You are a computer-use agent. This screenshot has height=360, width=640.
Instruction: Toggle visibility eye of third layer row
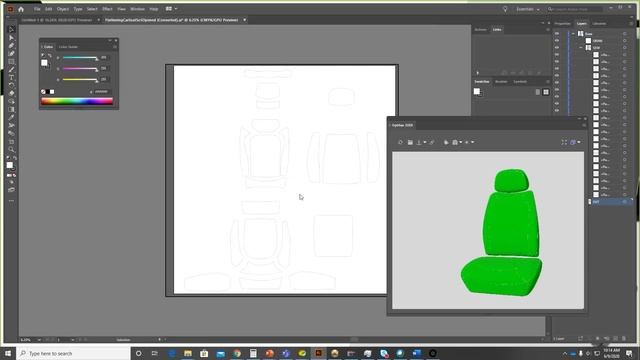click(x=557, y=47)
